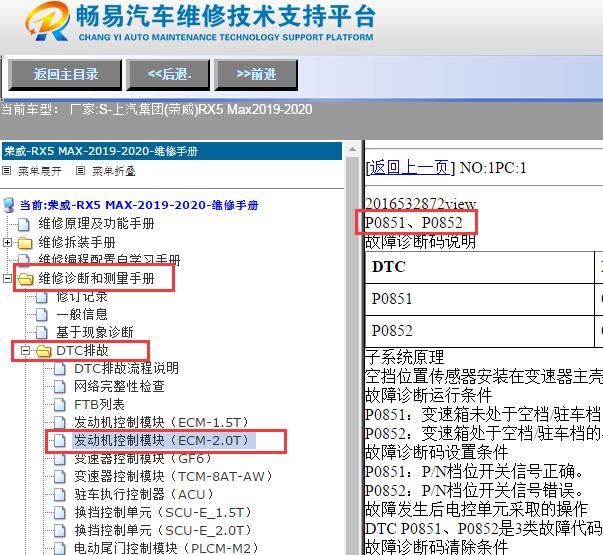Image resolution: width=603 pixels, height=555 pixels.
Task: Click the P0851 table cell
Action: 479,299
